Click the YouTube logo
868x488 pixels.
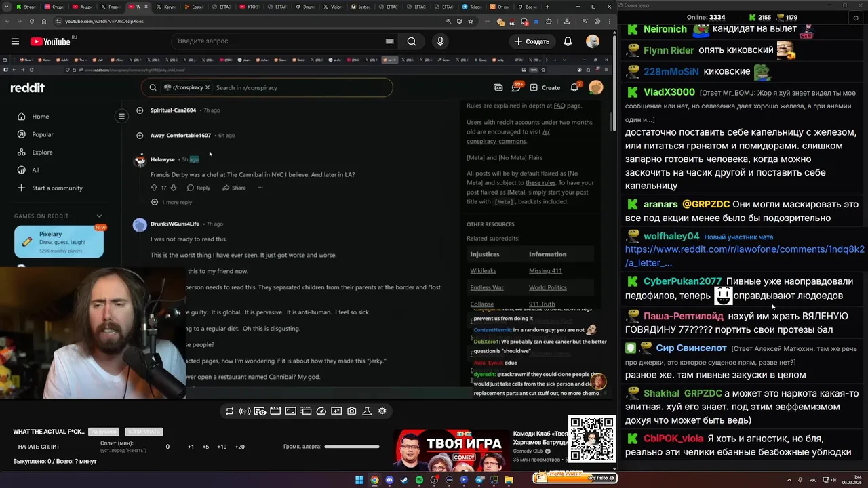pos(50,41)
